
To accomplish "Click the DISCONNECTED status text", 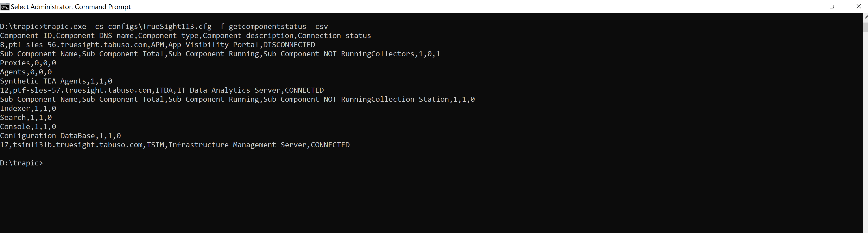I will 289,45.
